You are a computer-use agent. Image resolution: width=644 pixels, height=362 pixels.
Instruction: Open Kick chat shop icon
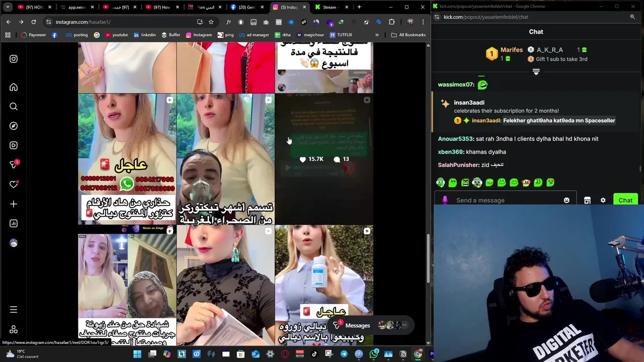tap(587, 200)
